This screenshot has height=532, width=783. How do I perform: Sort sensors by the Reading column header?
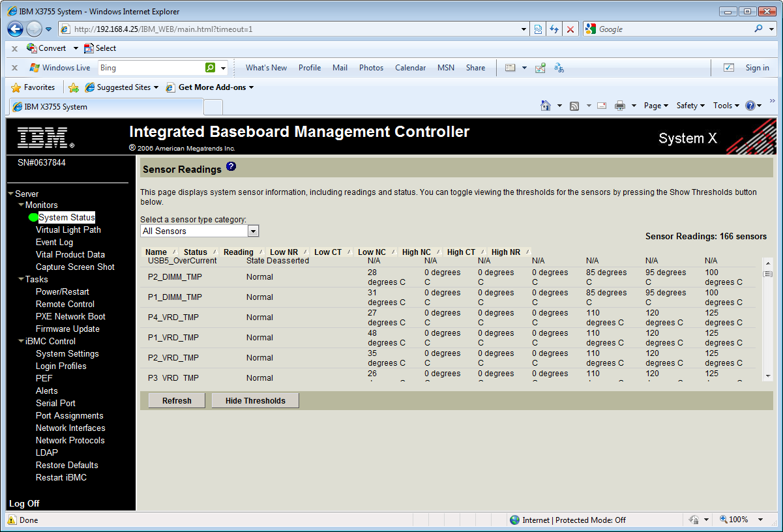pyautogui.click(x=238, y=252)
